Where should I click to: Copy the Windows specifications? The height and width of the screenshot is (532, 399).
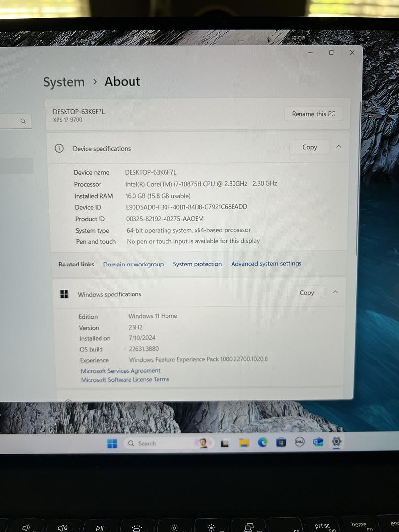coord(307,293)
